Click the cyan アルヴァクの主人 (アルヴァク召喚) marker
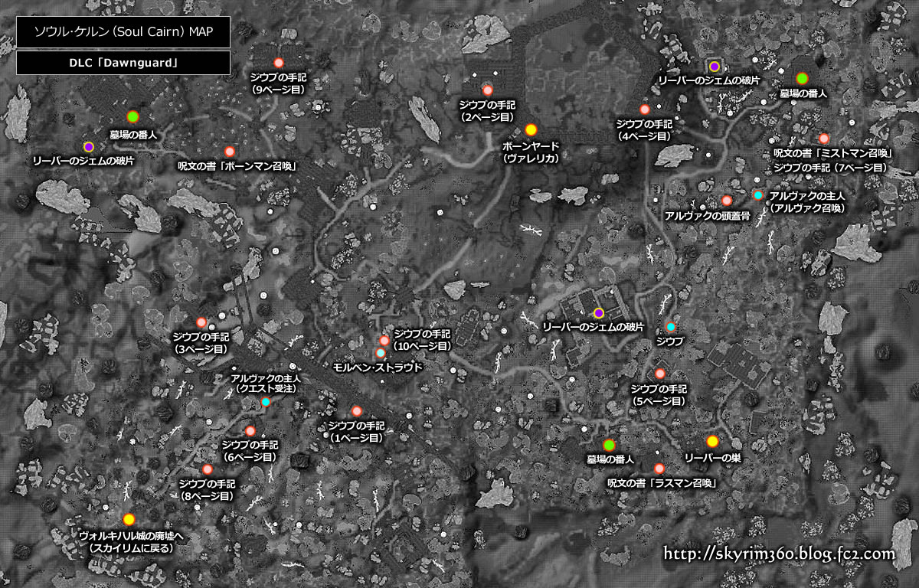Screen dimensions: 919x588 [758, 196]
